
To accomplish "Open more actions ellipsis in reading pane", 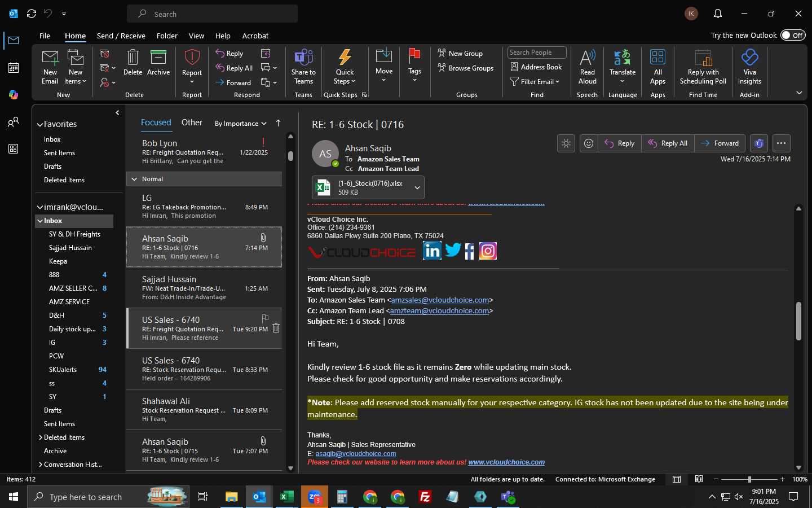I will [781, 143].
